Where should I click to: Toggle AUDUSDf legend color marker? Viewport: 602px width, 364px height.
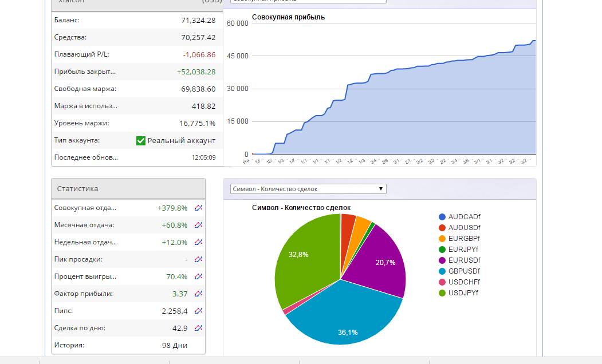[x=442, y=228]
